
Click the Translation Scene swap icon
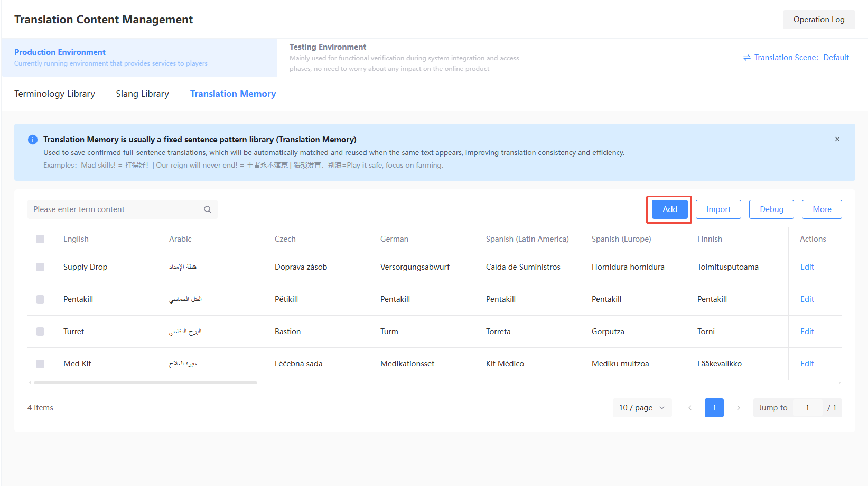(747, 58)
